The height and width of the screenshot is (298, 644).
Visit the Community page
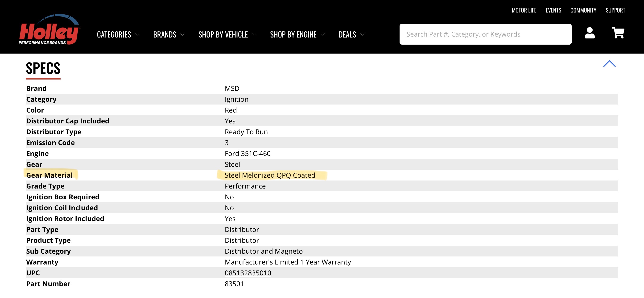tap(583, 10)
